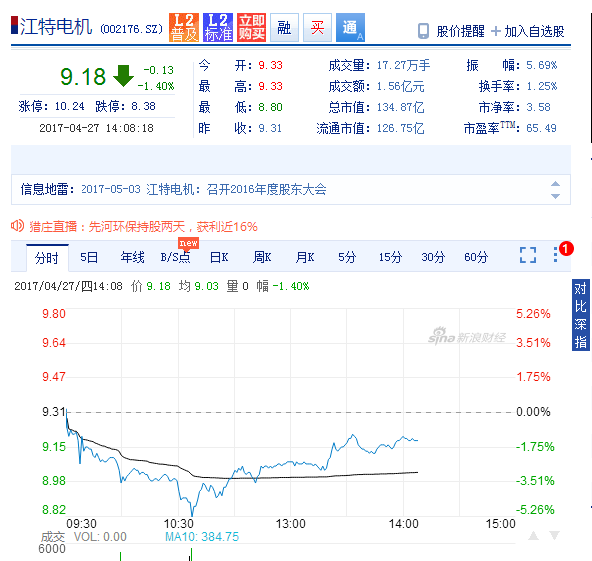This screenshot has height=561, width=592.
Task: Expand chart to fullscreen
Action: point(528,255)
